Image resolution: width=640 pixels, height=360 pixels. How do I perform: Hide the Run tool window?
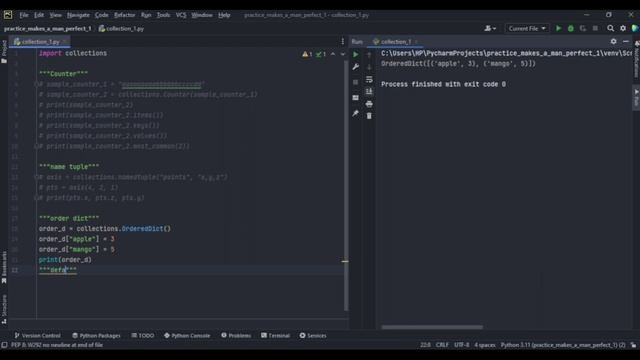tap(626, 41)
